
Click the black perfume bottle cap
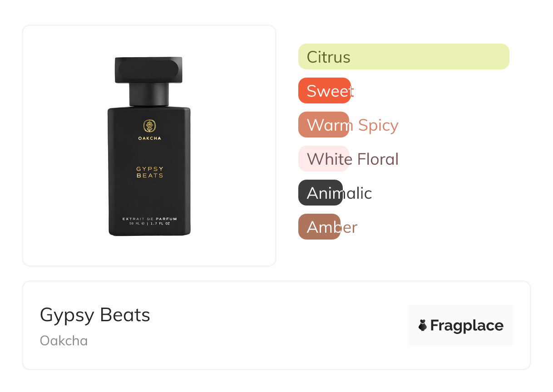point(148,70)
